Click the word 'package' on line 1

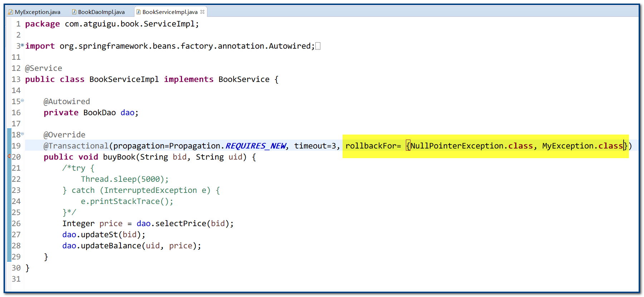(43, 24)
